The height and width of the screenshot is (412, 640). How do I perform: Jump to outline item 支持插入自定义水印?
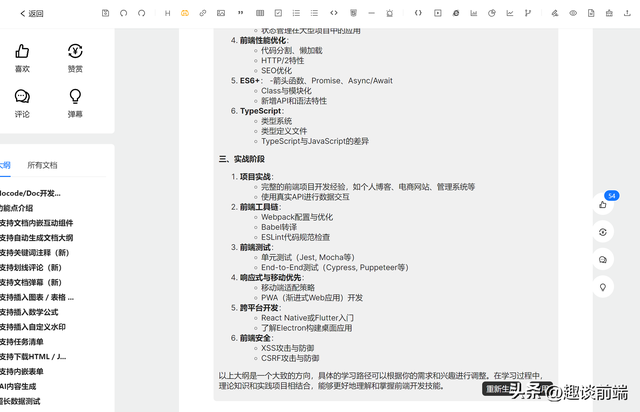(x=33, y=327)
